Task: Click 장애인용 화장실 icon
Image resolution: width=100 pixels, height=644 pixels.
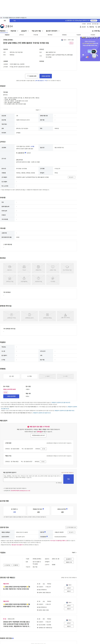Action: (47, 316)
